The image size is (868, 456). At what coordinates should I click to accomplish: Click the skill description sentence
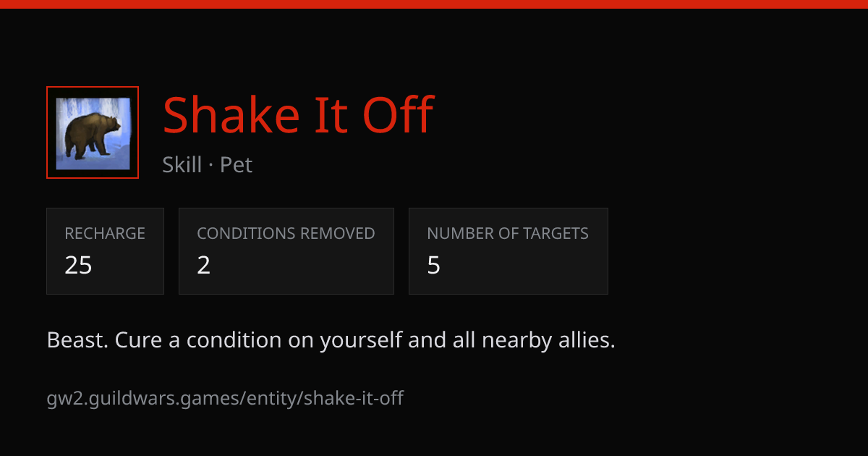point(331,340)
